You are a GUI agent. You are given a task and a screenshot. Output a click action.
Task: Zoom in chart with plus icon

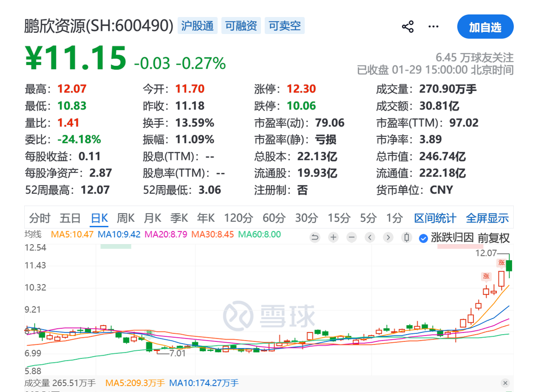click(x=333, y=237)
